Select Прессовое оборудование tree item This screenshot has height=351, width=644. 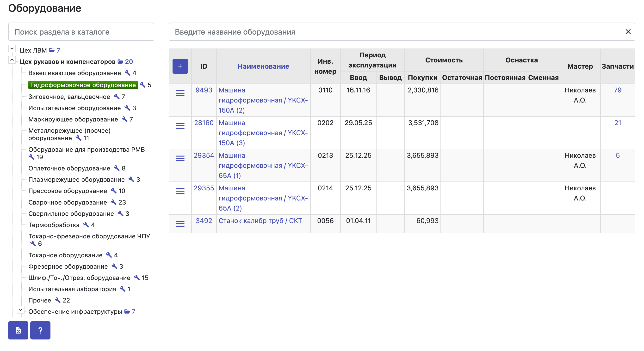(x=68, y=191)
